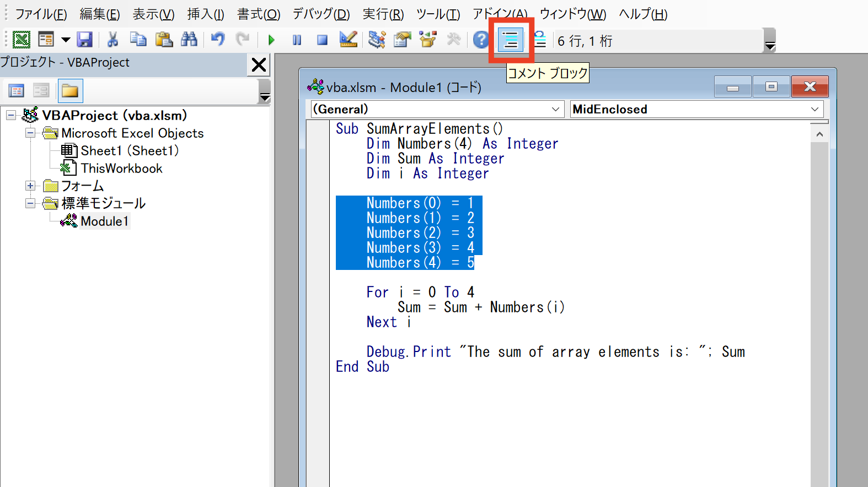Image resolution: width=868 pixels, height=487 pixels.
Task: Click the Toolbox wrench icon
Action: [453, 40]
